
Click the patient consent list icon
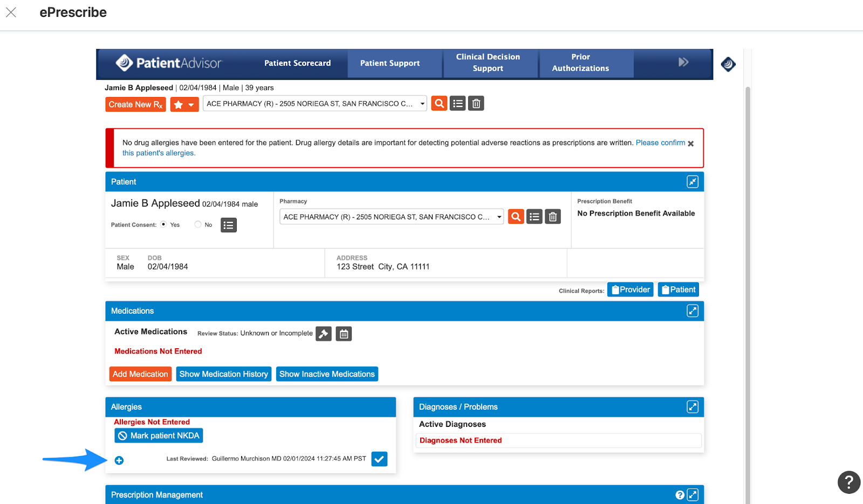tap(228, 225)
